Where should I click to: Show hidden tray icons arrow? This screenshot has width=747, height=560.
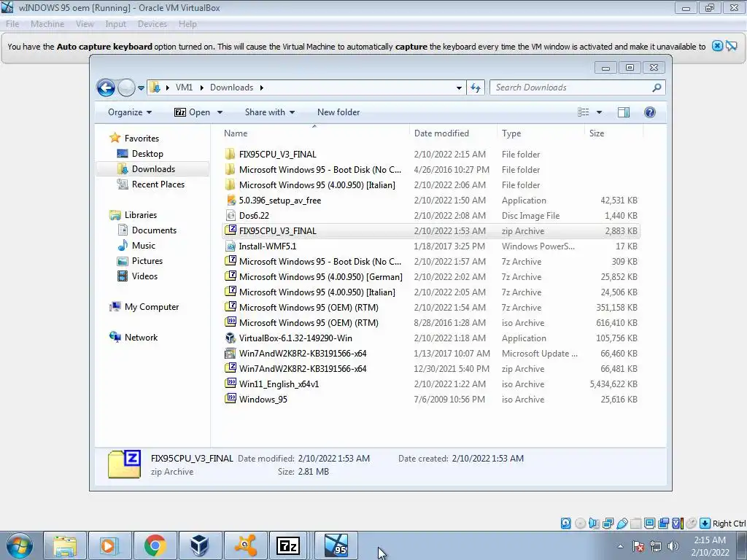pos(620,546)
